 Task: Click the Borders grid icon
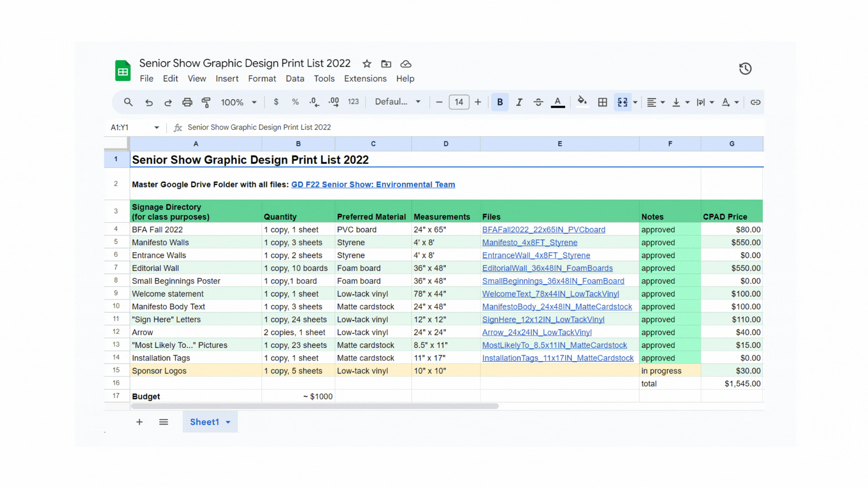click(x=602, y=102)
